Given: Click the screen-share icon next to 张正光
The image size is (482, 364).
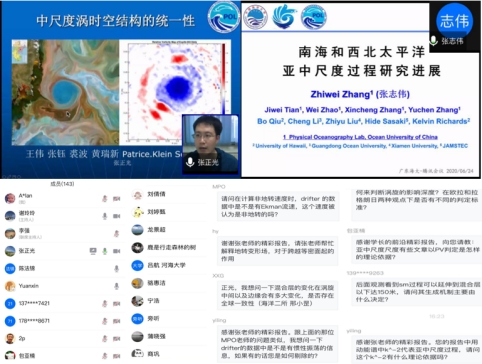Looking at the screenshot, I should (93, 251).
